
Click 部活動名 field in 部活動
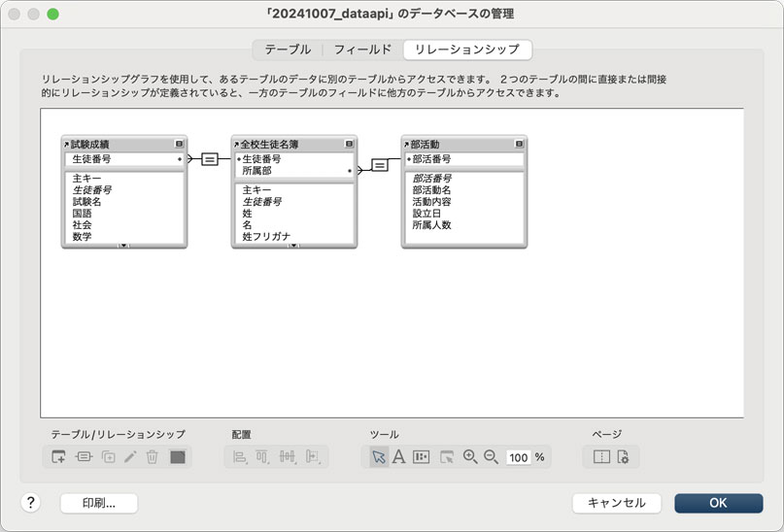point(432,190)
